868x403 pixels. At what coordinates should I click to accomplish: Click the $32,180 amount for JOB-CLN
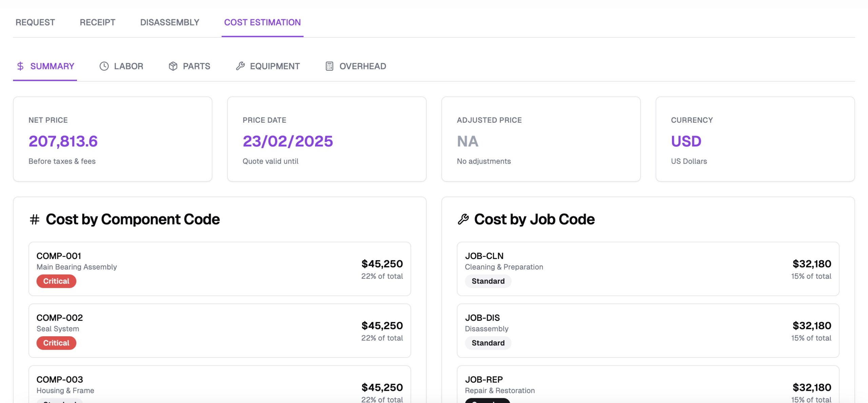(812, 264)
